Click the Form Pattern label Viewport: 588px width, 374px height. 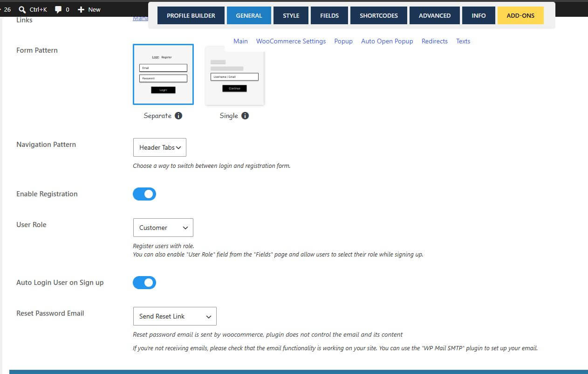[x=37, y=50]
